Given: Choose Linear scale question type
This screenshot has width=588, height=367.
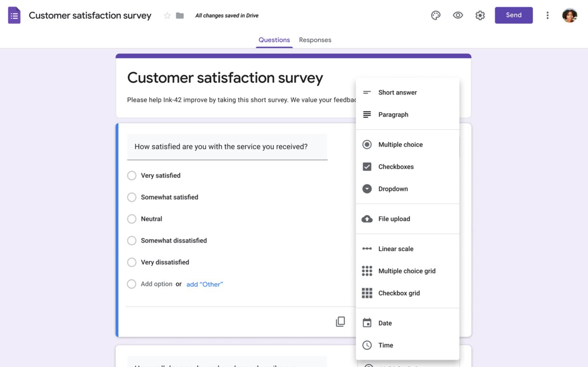Looking at the screenshot, I should [396, 249].
